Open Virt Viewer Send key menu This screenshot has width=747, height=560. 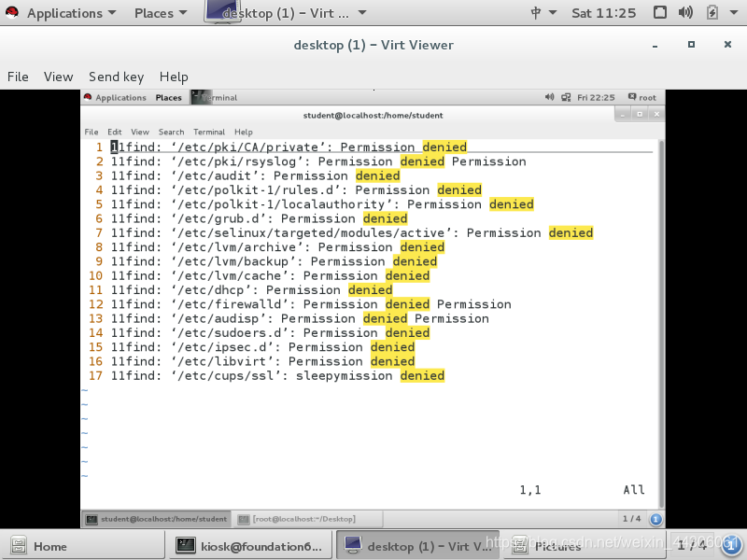(x=116, y=77)
